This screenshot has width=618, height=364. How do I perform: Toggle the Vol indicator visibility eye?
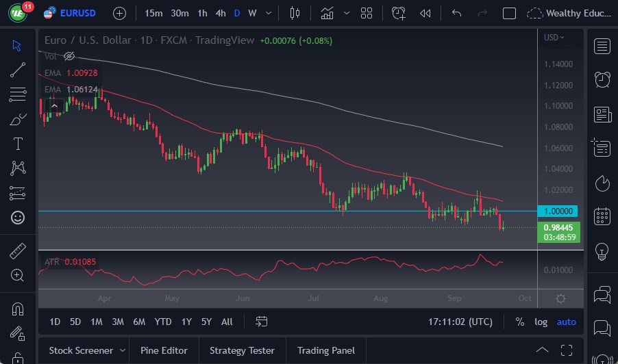pos(69,56)
